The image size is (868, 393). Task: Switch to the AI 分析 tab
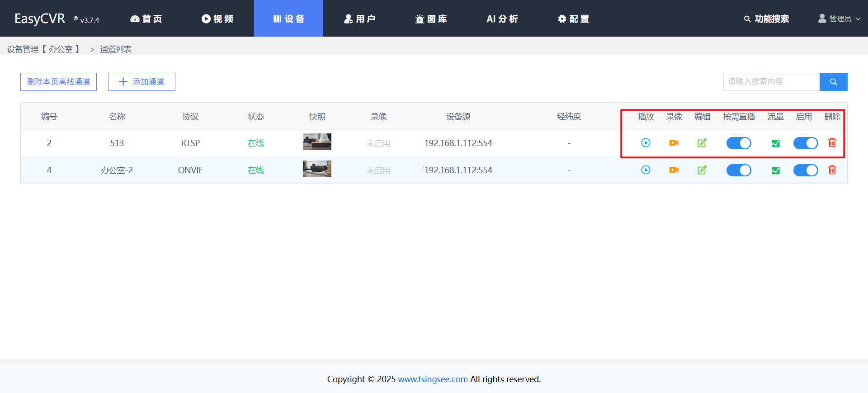[502, 19]
